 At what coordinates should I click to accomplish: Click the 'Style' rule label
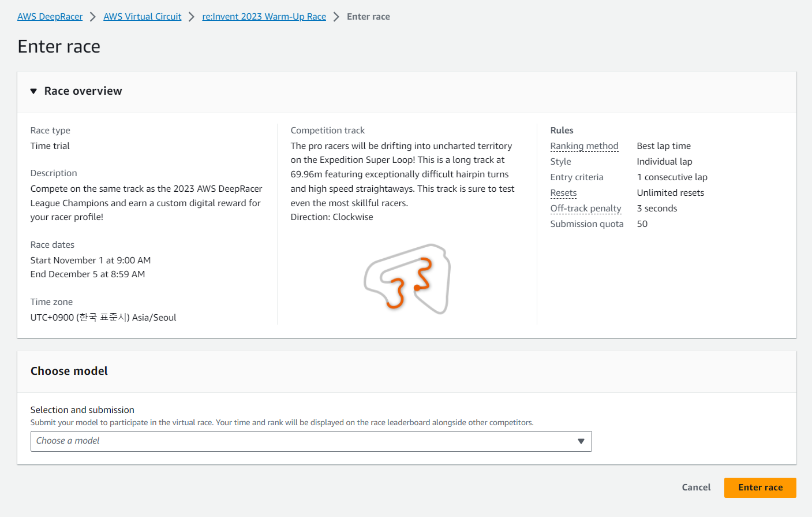pos(560,162)
